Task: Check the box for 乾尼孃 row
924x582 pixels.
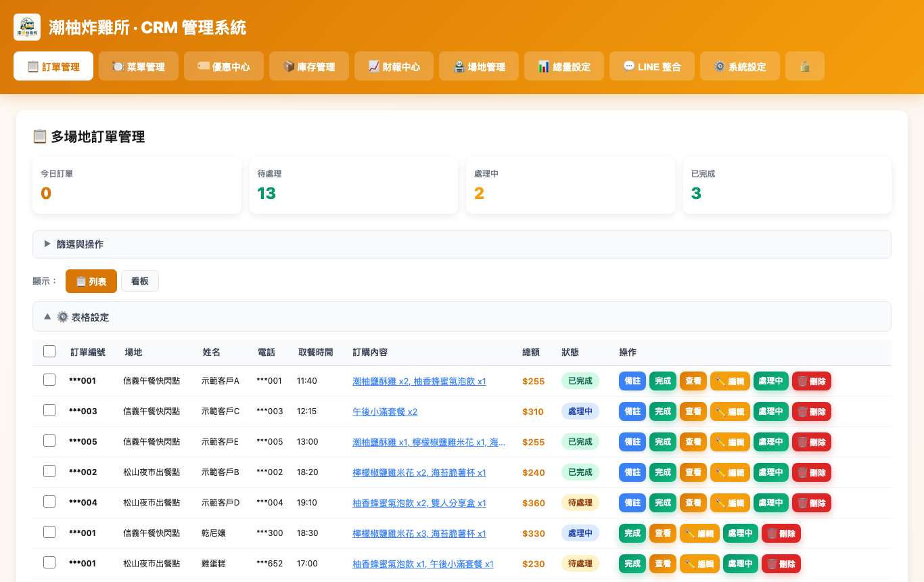Action: pos(49,532)
